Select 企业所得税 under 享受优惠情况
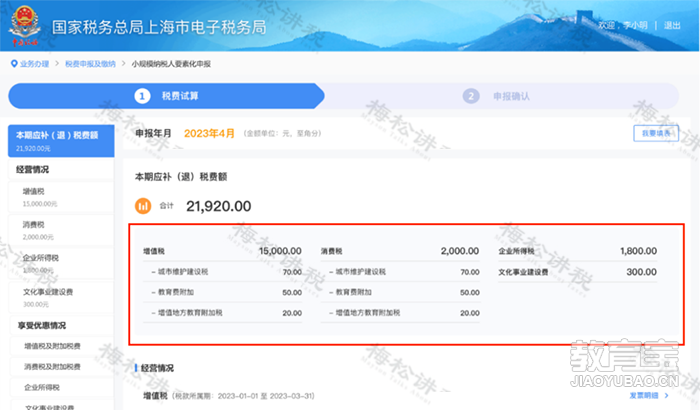This screenshot has width=700, height=410. click(61, 387)
